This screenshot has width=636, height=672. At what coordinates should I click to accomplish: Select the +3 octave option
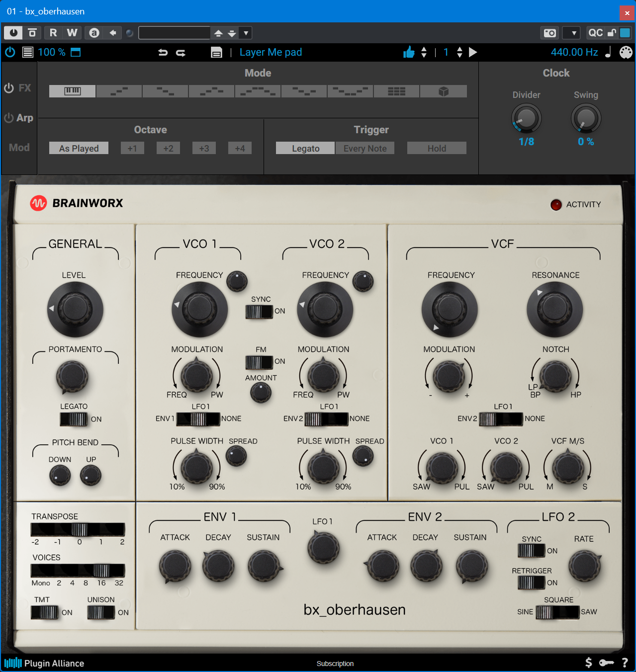tap(204, 148)
